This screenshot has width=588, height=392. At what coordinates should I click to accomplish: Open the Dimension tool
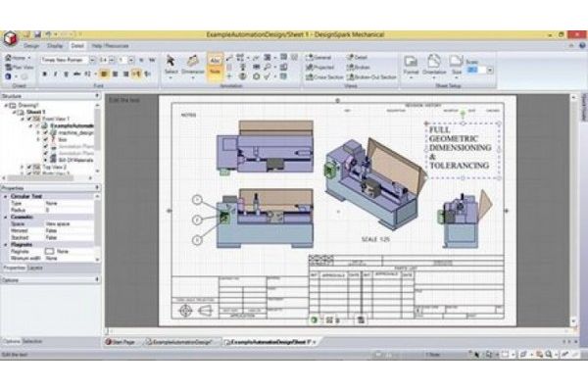point(193,65)
